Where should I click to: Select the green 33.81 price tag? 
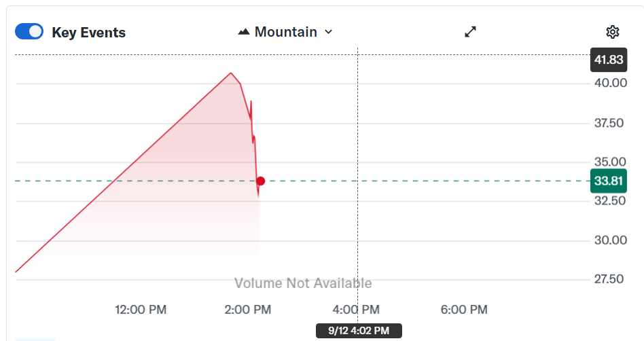pyautogui.click(x=608, y=181)
